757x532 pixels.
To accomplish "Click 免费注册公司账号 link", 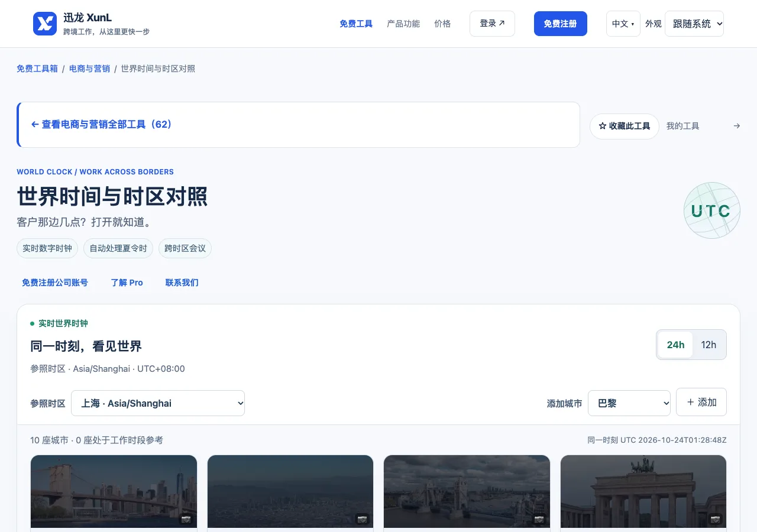I will point(55,283).
